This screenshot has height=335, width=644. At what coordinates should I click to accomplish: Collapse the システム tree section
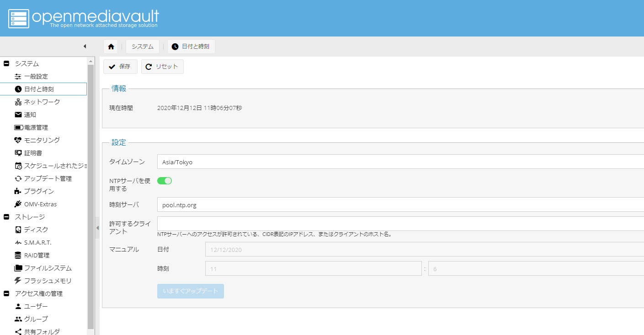pos(6,63)
